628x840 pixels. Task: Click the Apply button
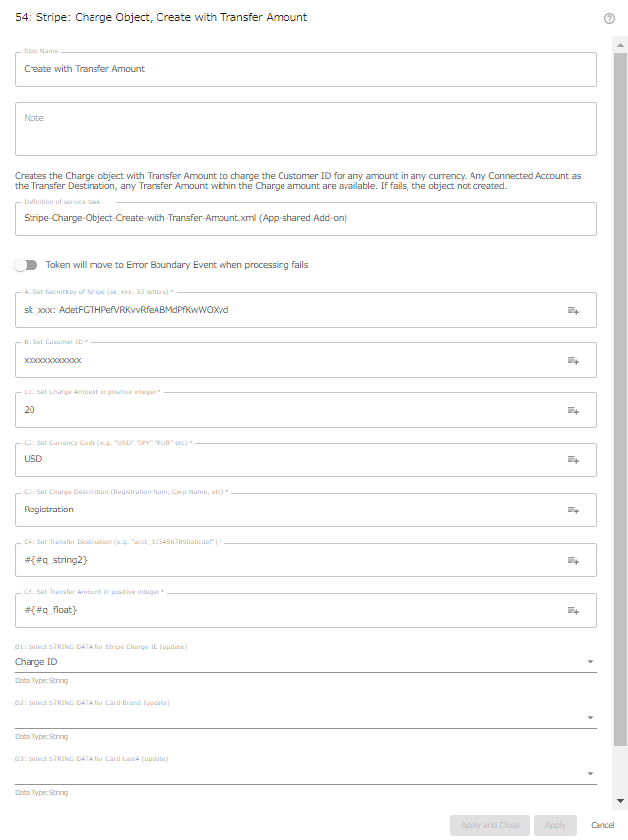[x=555, y=825]
